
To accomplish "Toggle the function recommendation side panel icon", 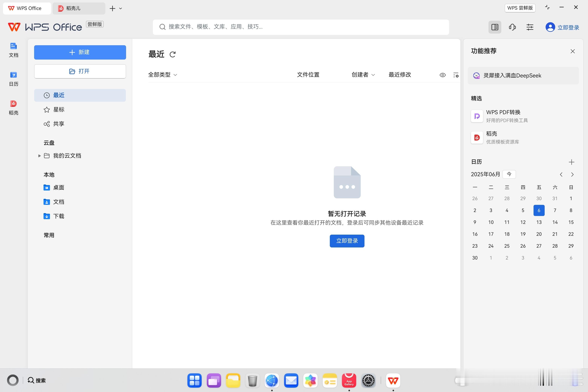I will point(495,27).
